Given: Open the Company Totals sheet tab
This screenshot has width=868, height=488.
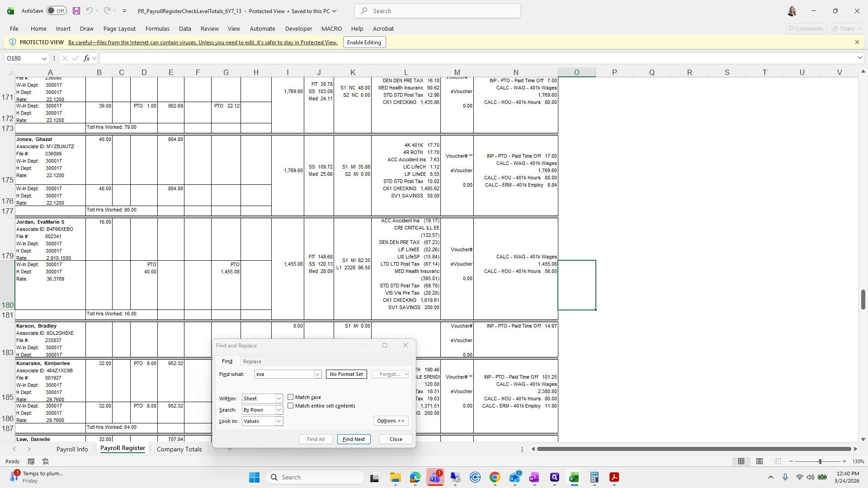Looking at the screenshot, I should (x=179, y=449).
